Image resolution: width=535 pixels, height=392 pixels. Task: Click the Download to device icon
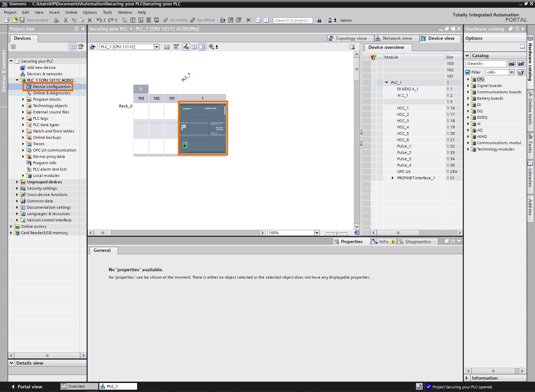[x=133, y=20]
